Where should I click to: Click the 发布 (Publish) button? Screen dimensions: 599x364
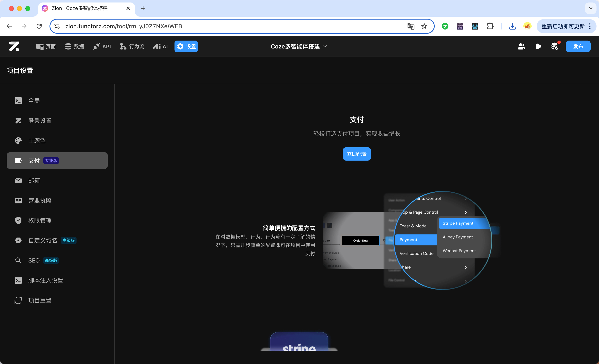[578, 46]
